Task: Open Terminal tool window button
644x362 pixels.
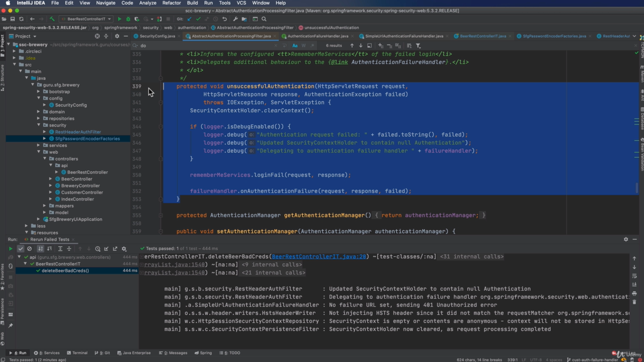Action: [76, 353]
